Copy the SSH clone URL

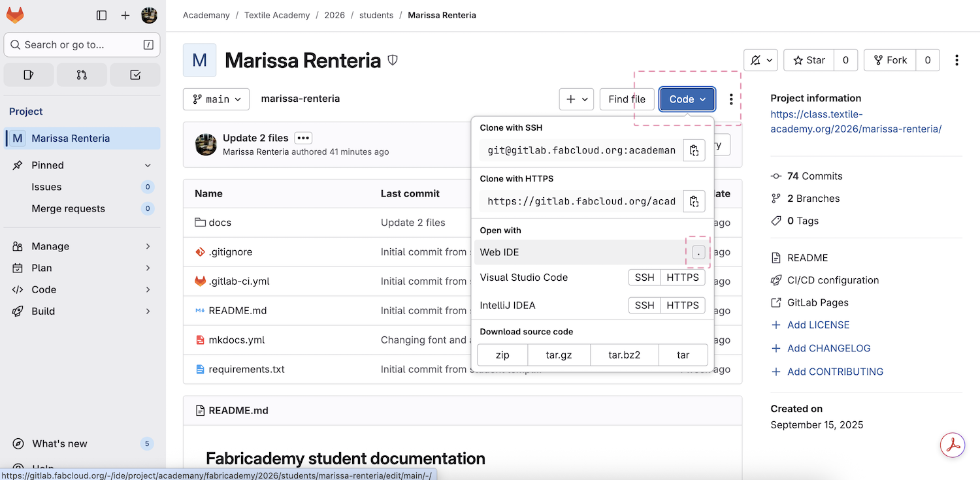coord(694,150)
